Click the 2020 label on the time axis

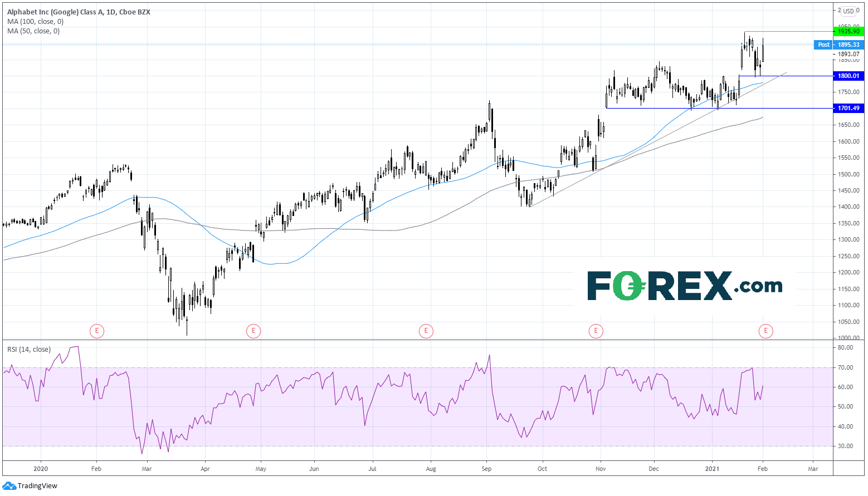(41, 469)
